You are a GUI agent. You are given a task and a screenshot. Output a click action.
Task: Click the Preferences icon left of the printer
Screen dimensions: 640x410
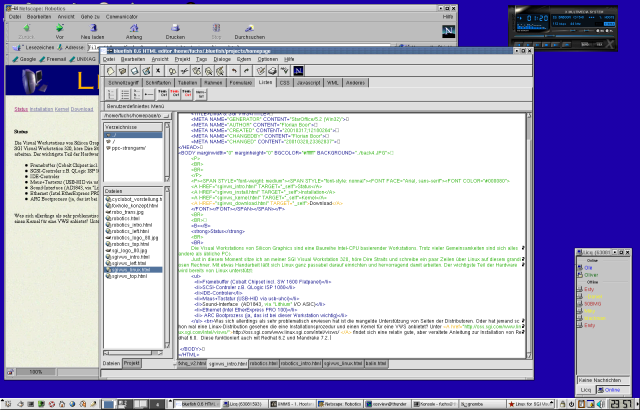pos(260,71)
